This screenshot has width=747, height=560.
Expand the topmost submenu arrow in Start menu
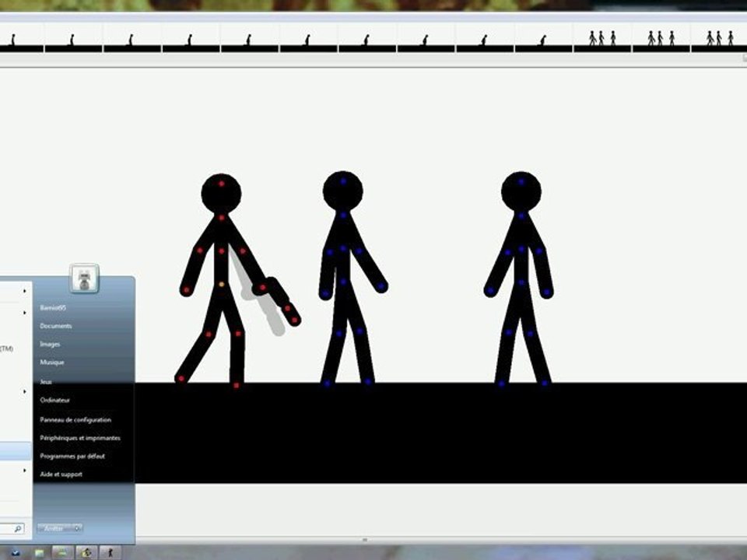tap(24, 290)
